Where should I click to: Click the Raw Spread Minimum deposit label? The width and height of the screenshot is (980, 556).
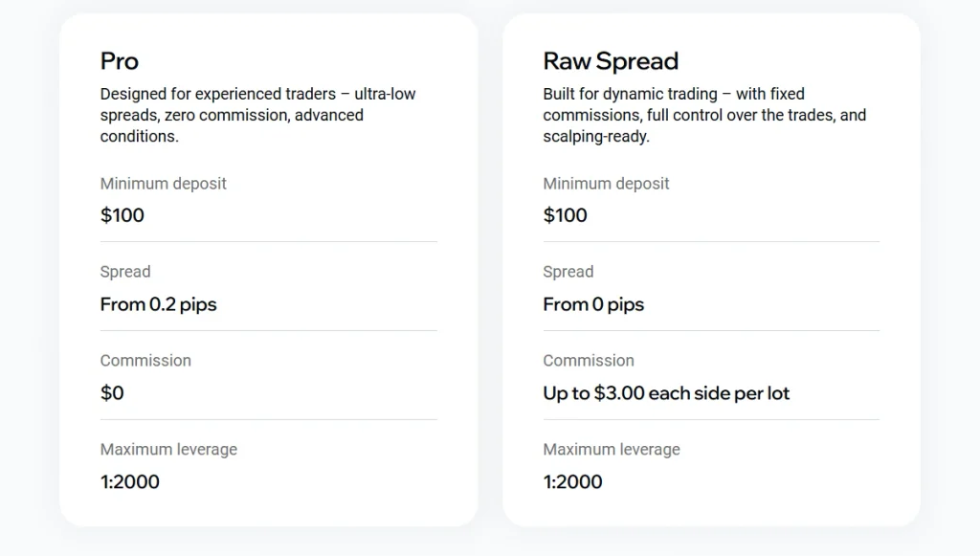(x=606, y=184)
